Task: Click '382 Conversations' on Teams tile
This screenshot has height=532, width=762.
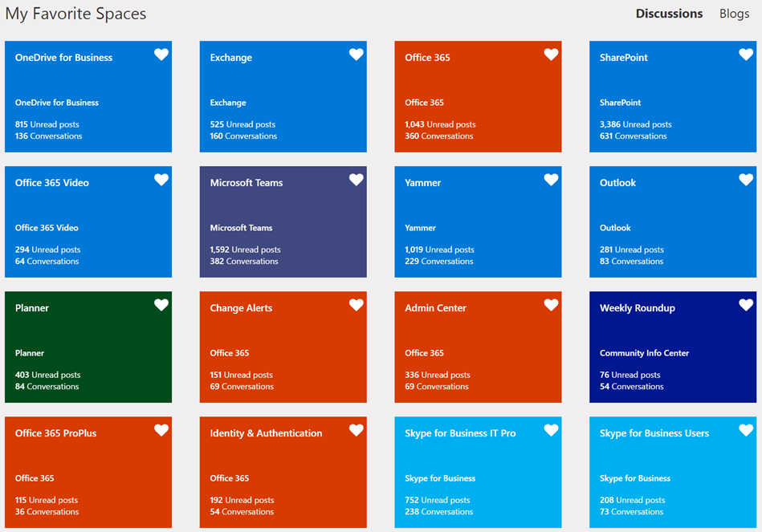Action: [244, 262]
